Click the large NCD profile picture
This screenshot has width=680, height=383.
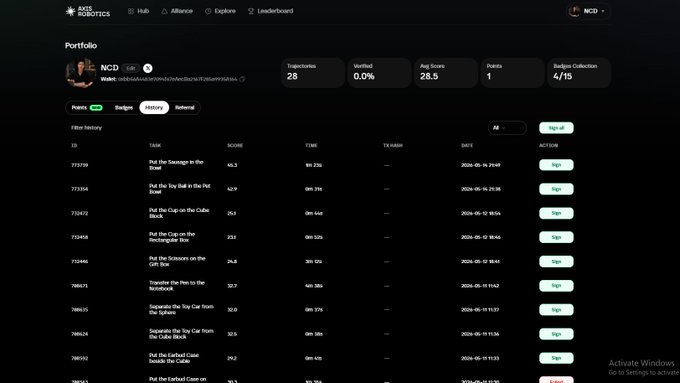(81, 73)
